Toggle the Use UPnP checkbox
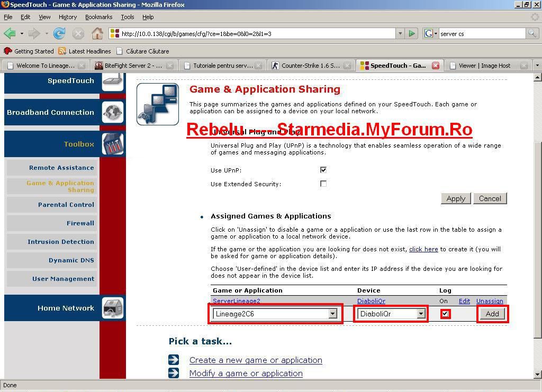 point(323,170)
